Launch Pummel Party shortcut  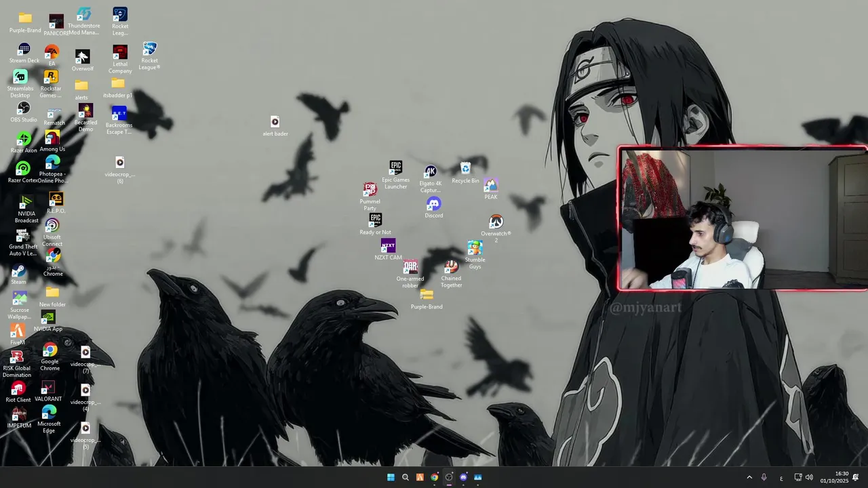pyautogui.click(x=370, y=197)
